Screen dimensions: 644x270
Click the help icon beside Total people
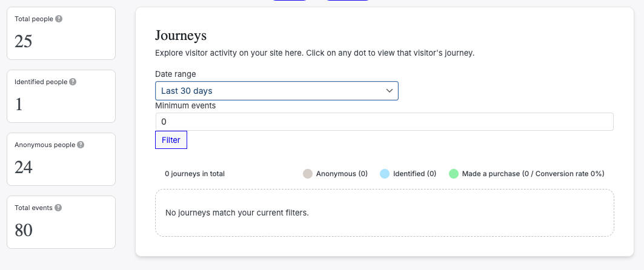[59, 19]
